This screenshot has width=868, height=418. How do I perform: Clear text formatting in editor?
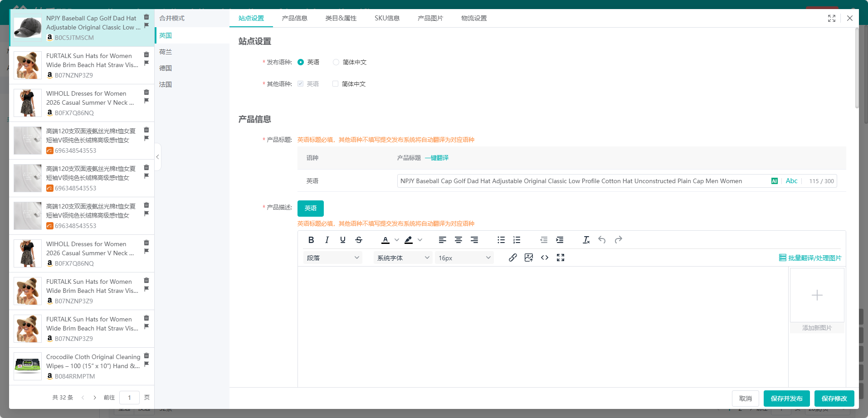pos(586,240)
